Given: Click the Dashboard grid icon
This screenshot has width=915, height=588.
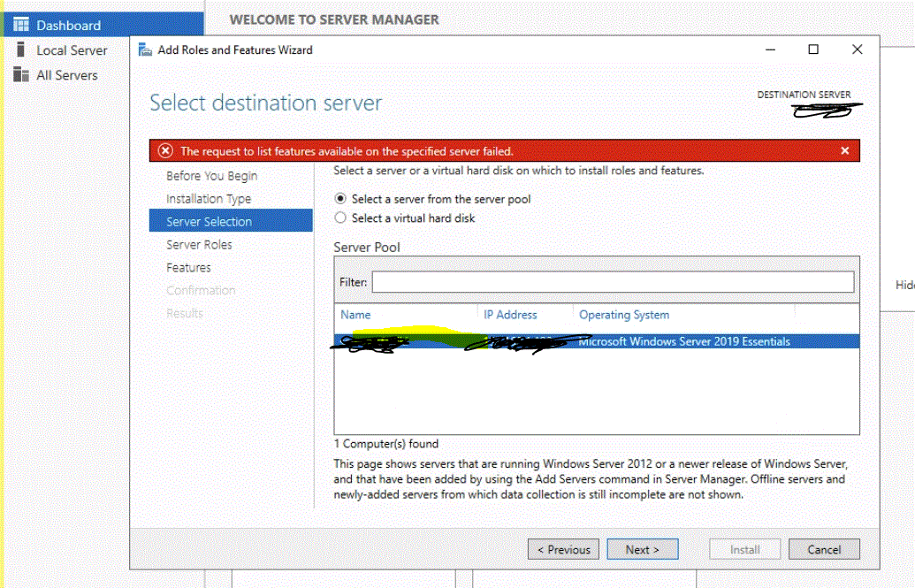Looking at the screenshot, I should 21,25.
